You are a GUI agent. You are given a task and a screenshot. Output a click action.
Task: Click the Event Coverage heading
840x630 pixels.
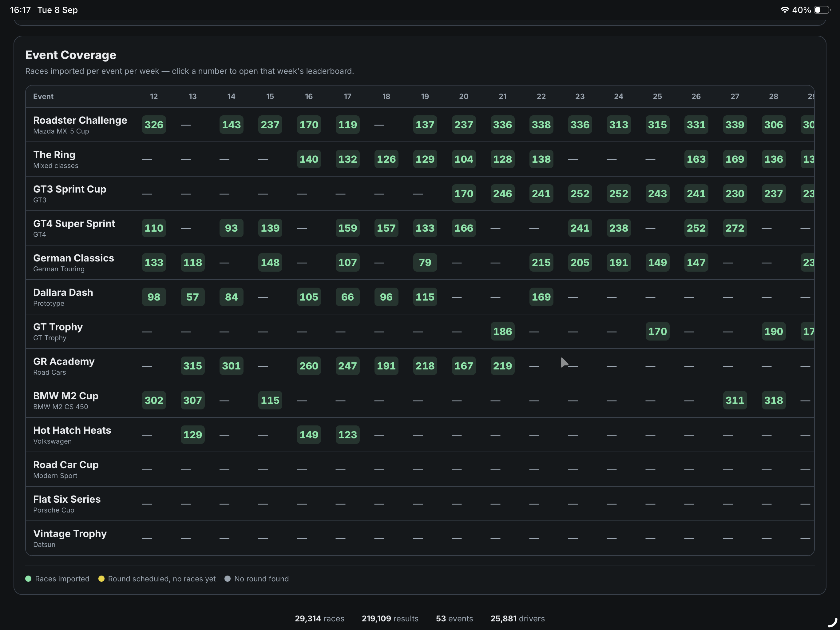[71, 55]
